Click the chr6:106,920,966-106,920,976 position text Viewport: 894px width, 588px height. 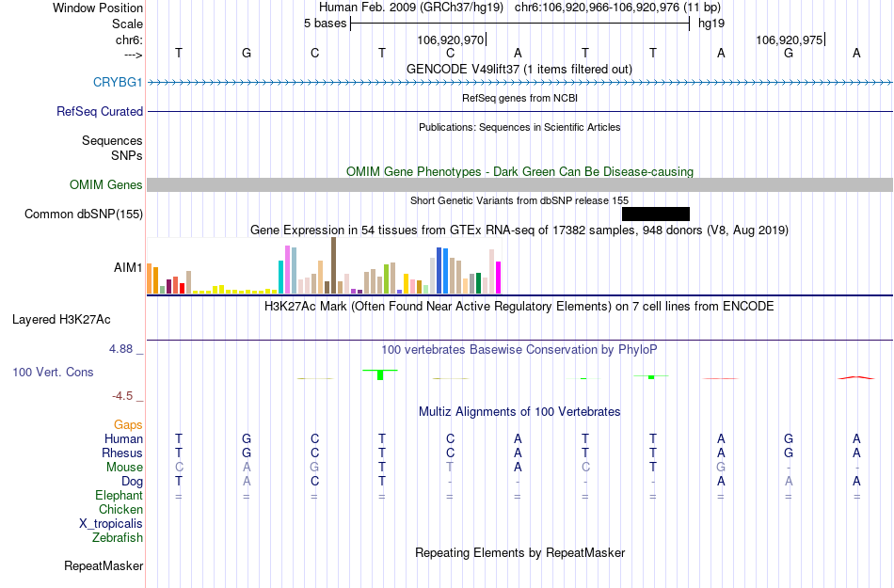[617, 8]
